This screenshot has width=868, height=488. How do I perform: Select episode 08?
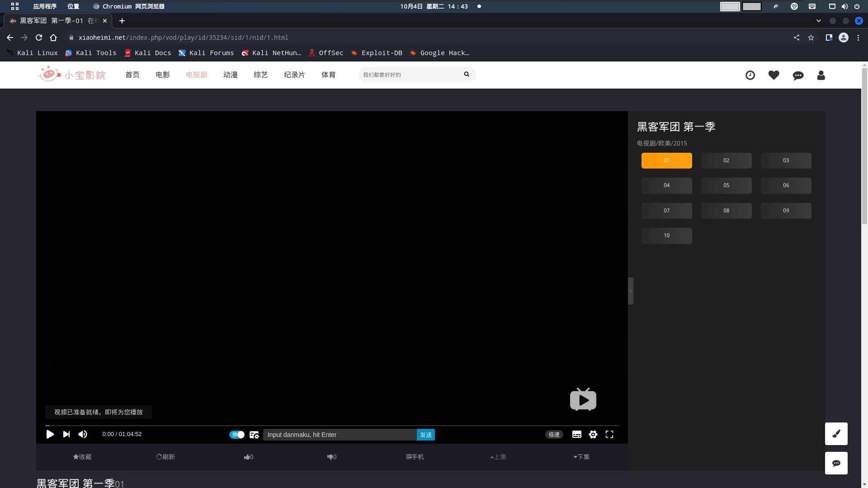pos(726,211)
